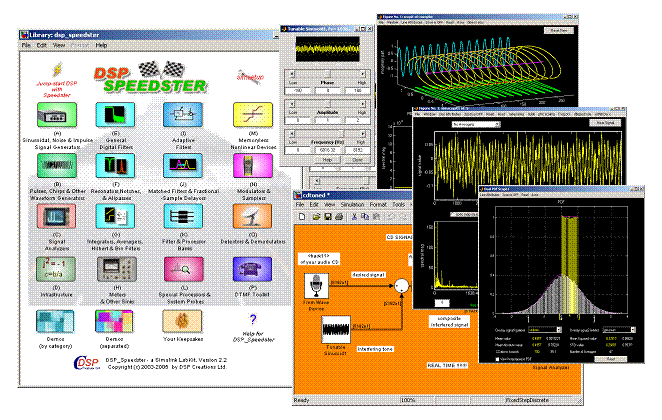Click the 'desired signal' label in cdtoned
The height and width of the screenshot is (420, 662).
369,275
